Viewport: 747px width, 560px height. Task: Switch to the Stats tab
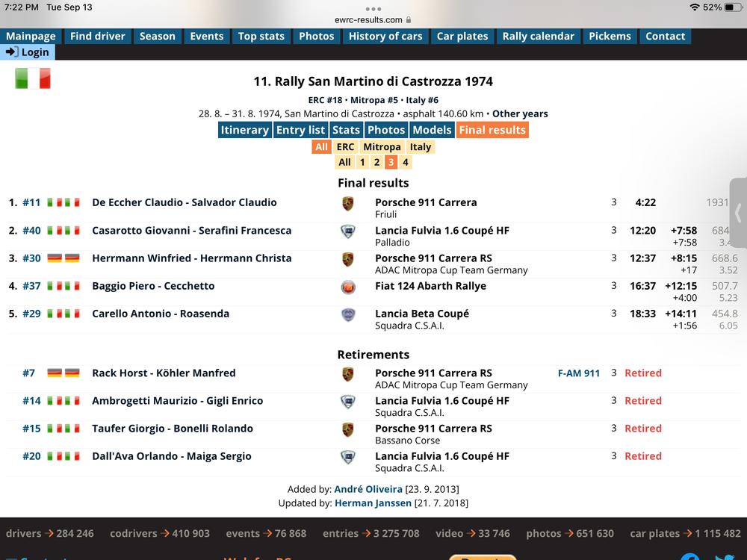[x=346, y=130]
